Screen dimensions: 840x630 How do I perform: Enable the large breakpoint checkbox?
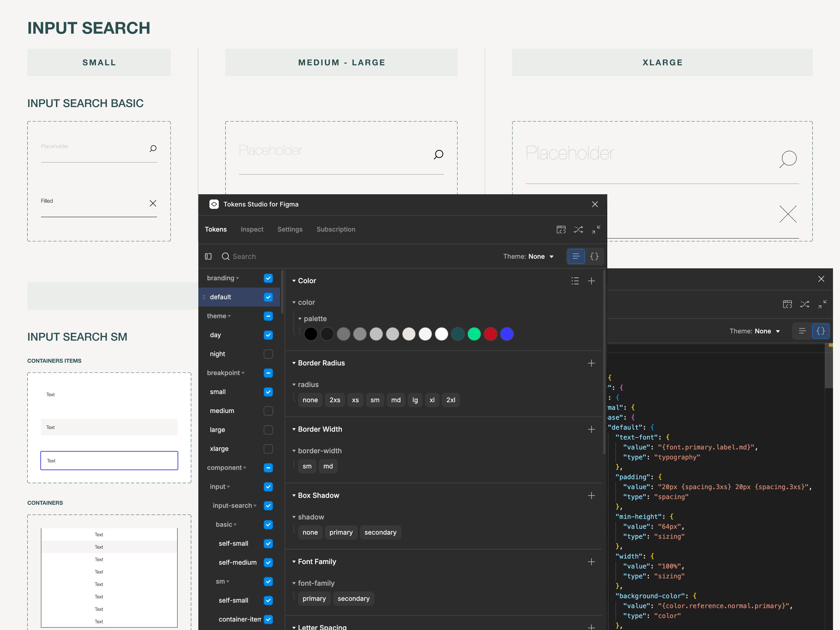coord(268,430)
